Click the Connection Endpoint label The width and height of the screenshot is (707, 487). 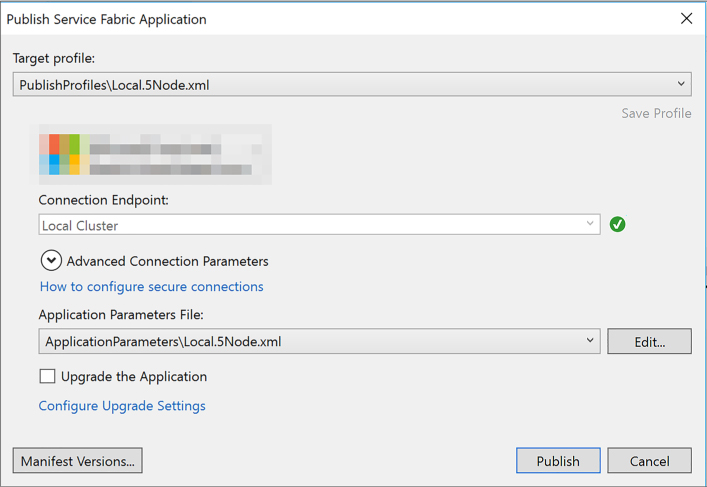click(104, 200)
